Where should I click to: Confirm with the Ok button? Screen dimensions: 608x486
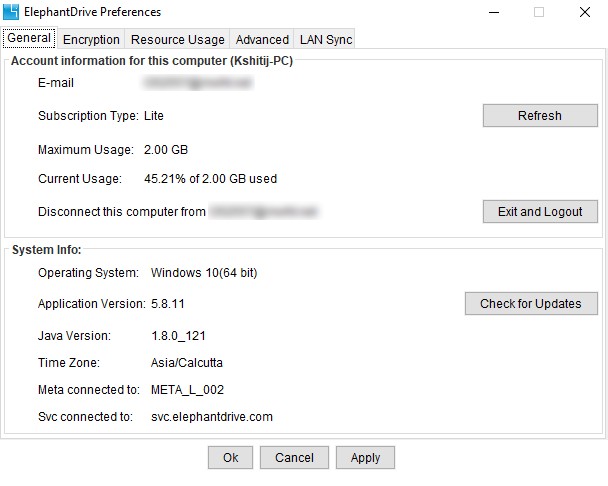[230, 457]
